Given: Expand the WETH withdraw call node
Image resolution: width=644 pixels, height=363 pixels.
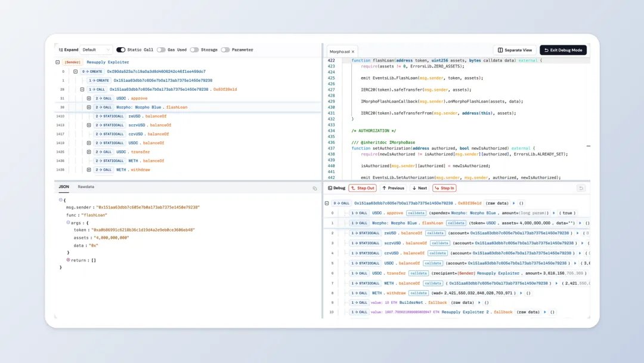Looking at the screenshot, I should tap(89, 170).
